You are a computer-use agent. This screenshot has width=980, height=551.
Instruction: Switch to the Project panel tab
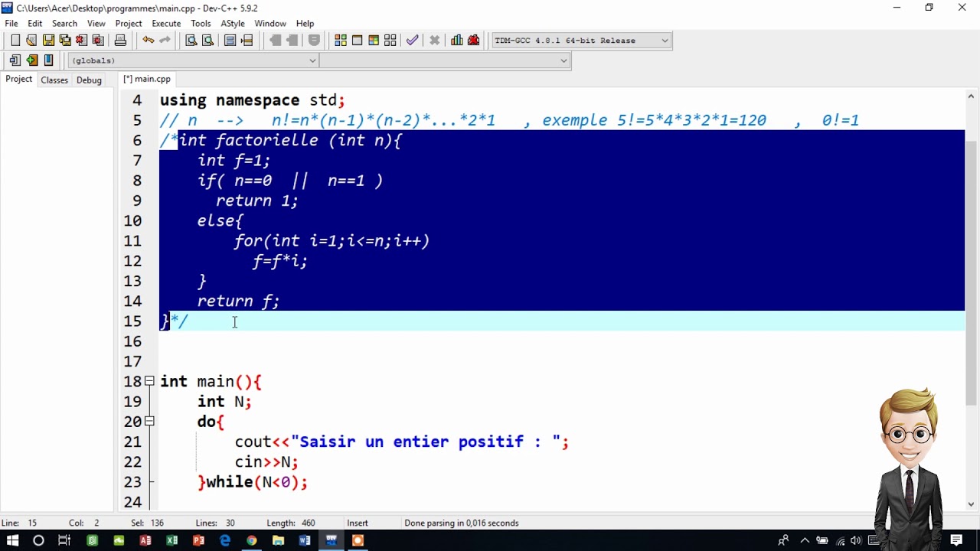coord(19,80)
